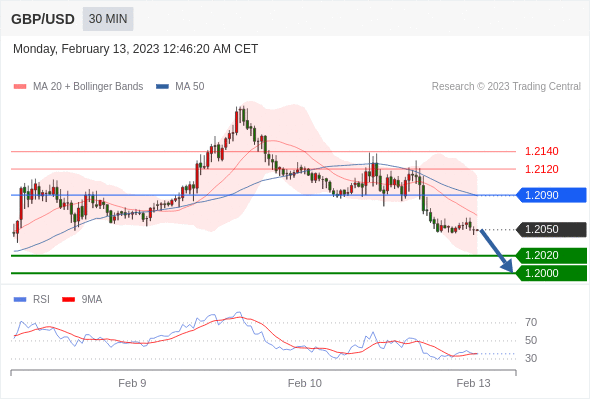Select the 1.2050 current price tag
This screenshot has width=590, height=400.
551,230
